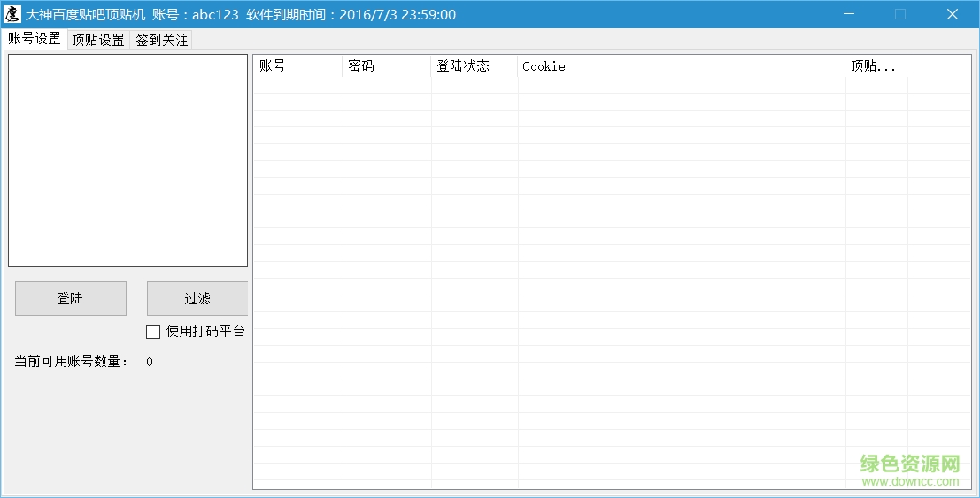980x498 pixels.
Task: Click the 过滤 button
Action: pyautogui.click(x=197, y=298)
